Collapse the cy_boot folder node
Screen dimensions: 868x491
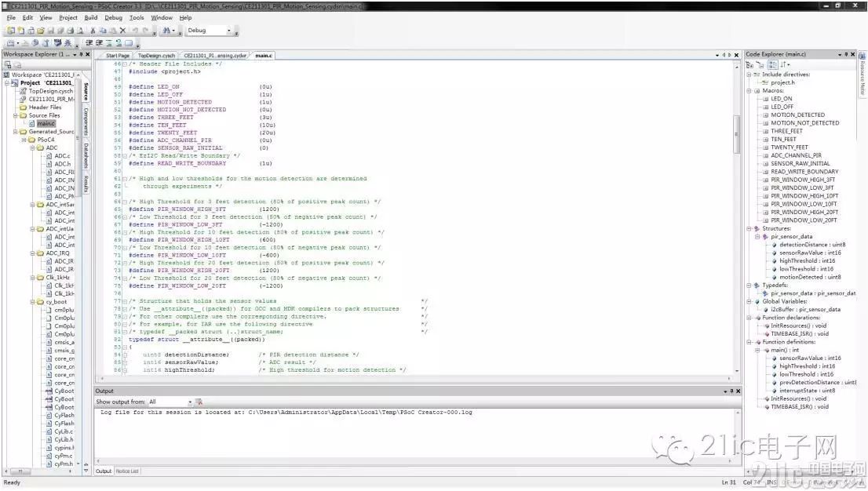(x=33, y=302)
